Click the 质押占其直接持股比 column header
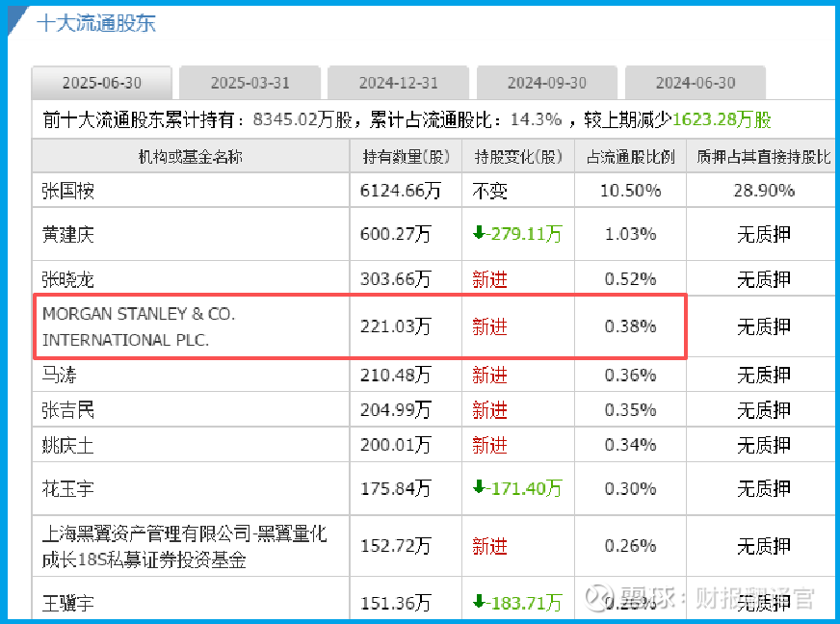This screenshot has width=840, height=624. coord(764,156)
